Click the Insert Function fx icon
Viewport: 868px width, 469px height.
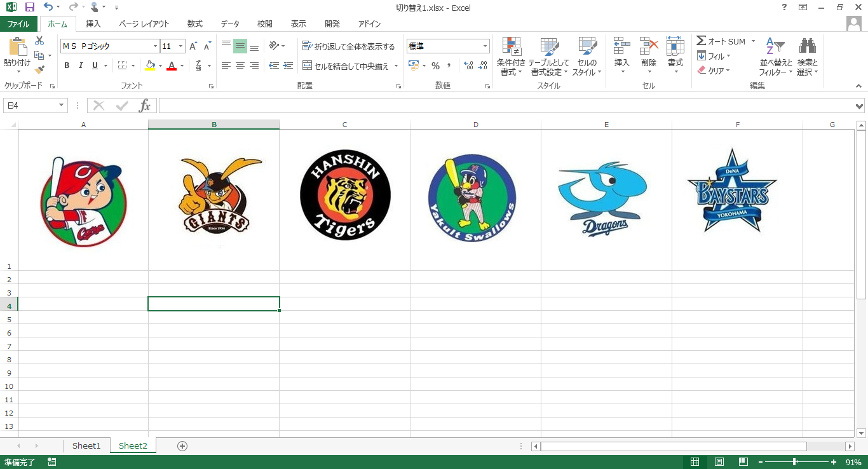click(x=145, y=105)
